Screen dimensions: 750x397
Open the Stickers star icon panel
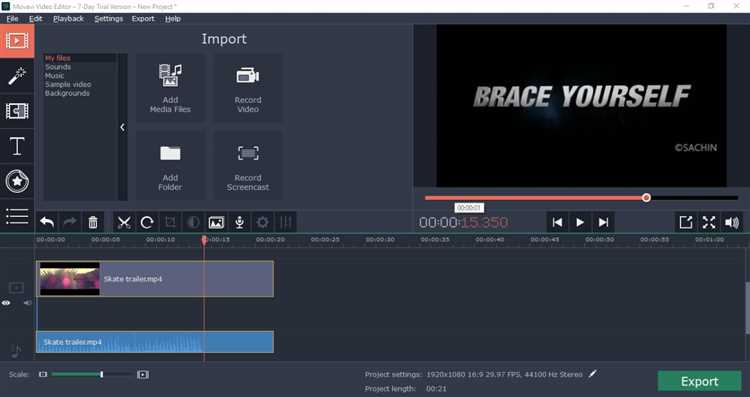tap(17, 181)
